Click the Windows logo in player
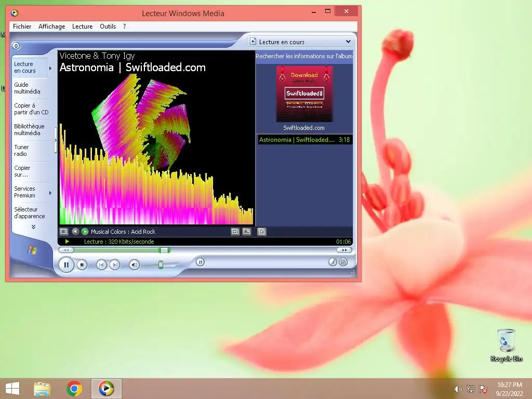This screenshot has height=399, width=532. (32, 250)
